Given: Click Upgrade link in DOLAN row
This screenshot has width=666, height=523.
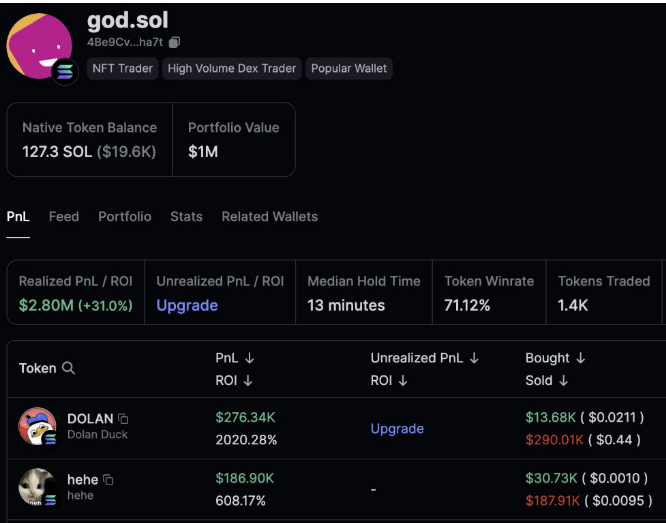Looking at the screenshot, I should (397, 428).
